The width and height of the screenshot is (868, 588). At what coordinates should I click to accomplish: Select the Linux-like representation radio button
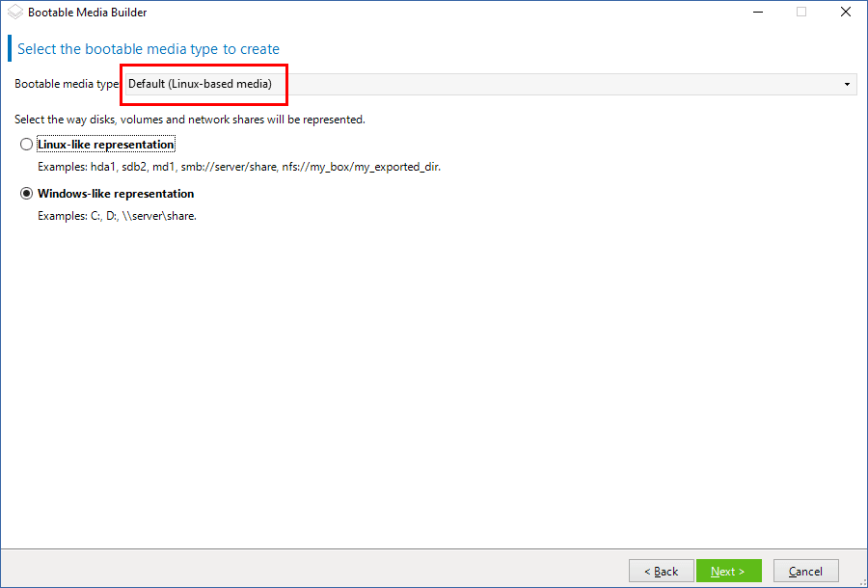[26, 145]
